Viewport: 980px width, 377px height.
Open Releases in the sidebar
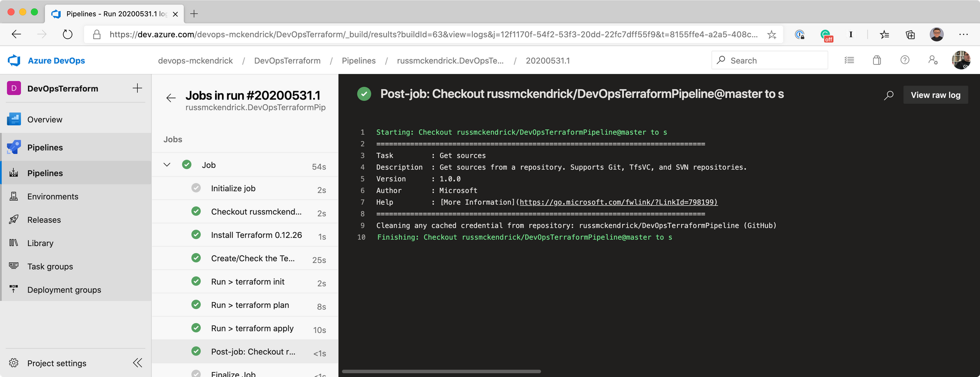[x=76, y=220]
